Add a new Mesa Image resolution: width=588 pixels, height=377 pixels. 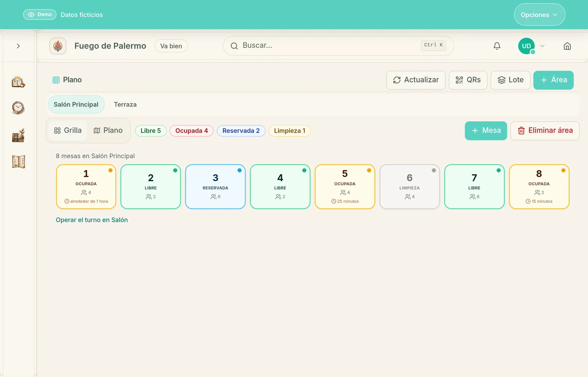pyautogui.click(x=486, y=131)
